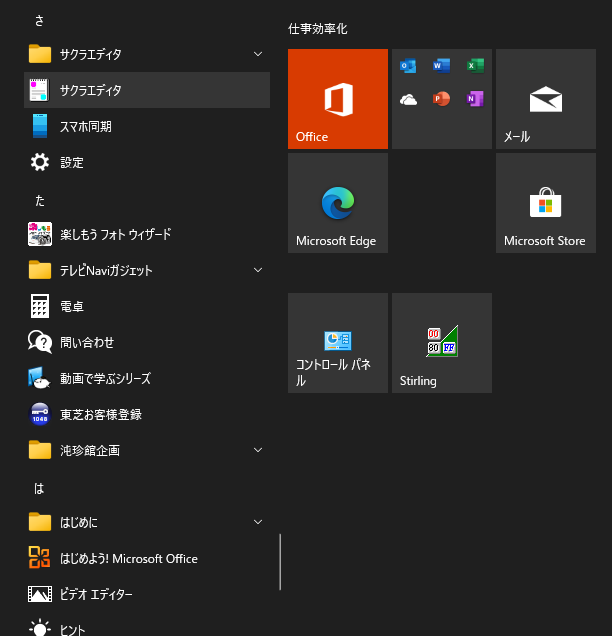Click the 仕事効率化 group title
The height and width of the screenshot is (636, 612).
click(x=318, y=29)
